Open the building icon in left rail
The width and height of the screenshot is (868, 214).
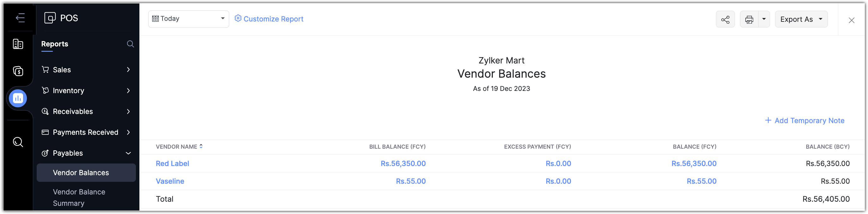pos(18,44)
